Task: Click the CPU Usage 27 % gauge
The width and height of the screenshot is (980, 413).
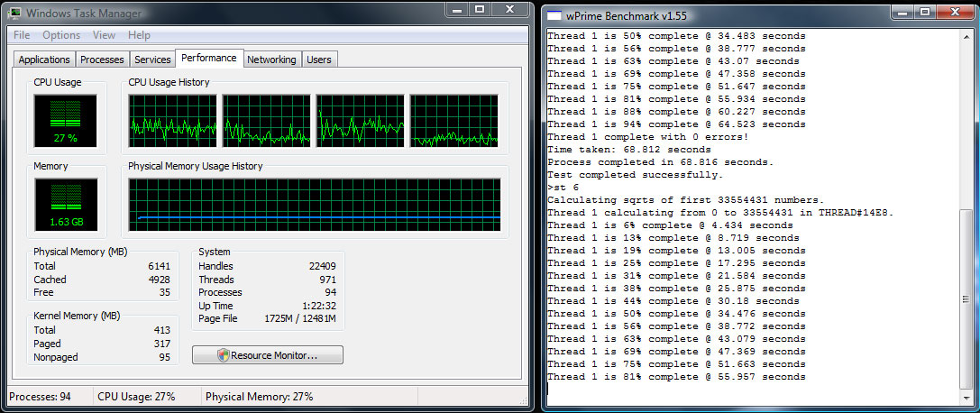Action: [65, 121]
